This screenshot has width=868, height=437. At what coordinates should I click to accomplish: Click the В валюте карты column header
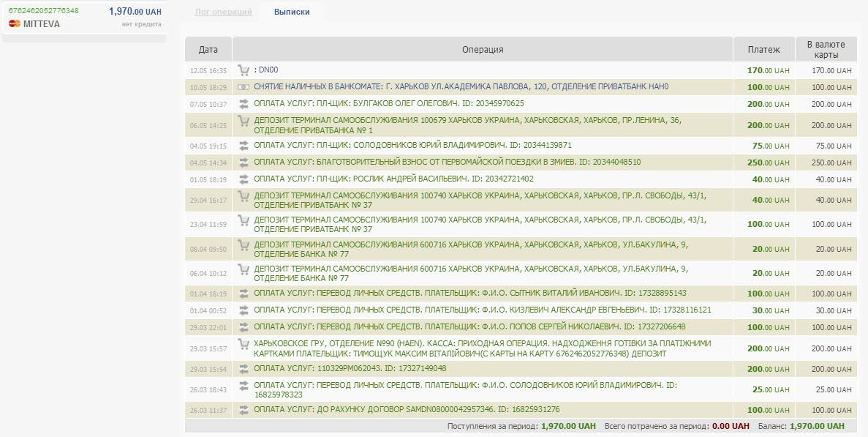[x=826, y=50]
